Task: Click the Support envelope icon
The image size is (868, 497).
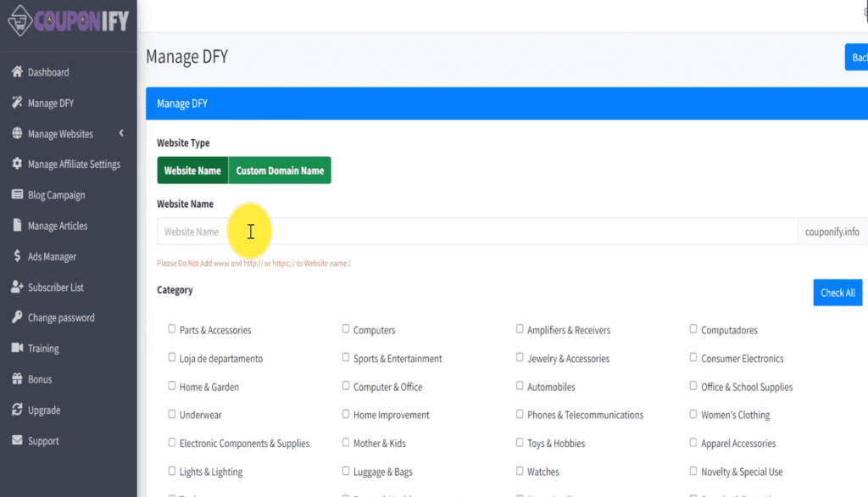Action: tap(17, 441)
